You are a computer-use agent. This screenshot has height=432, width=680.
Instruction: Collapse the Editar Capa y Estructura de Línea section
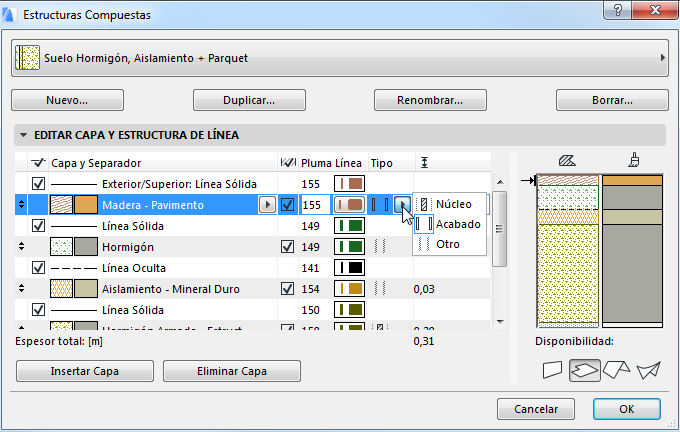coord(23,135)
